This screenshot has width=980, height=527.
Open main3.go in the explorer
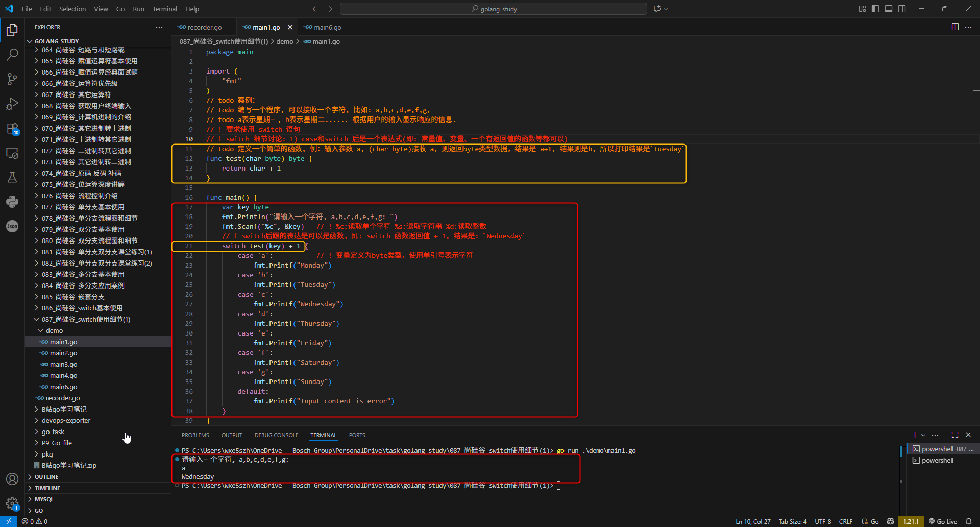(97, 365)
